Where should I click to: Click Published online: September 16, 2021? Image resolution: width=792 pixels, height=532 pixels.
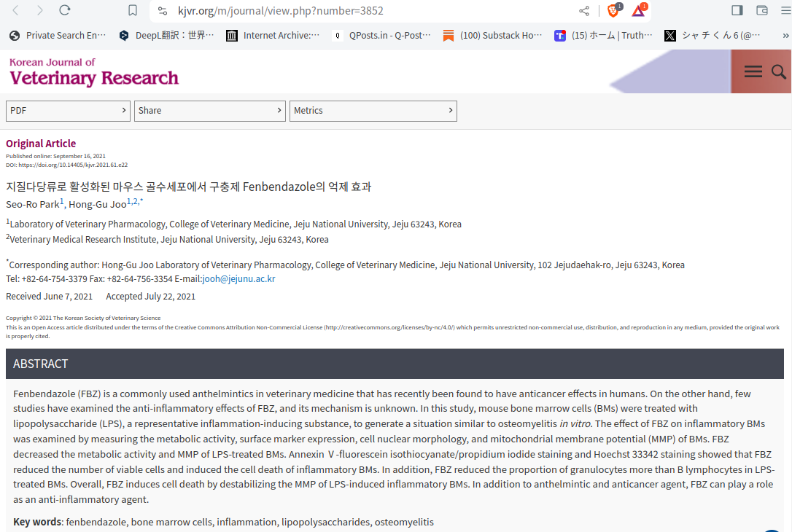[x=55, y=157]
